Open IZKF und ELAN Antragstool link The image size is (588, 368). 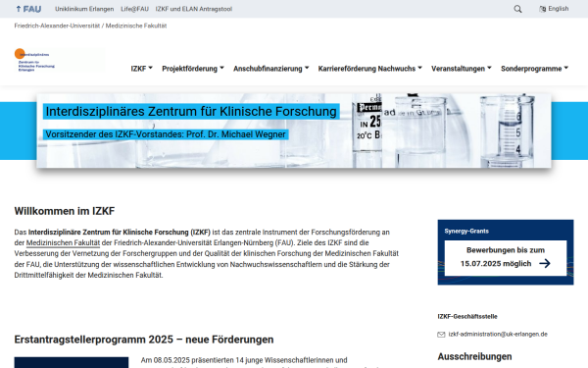[194, 9]
